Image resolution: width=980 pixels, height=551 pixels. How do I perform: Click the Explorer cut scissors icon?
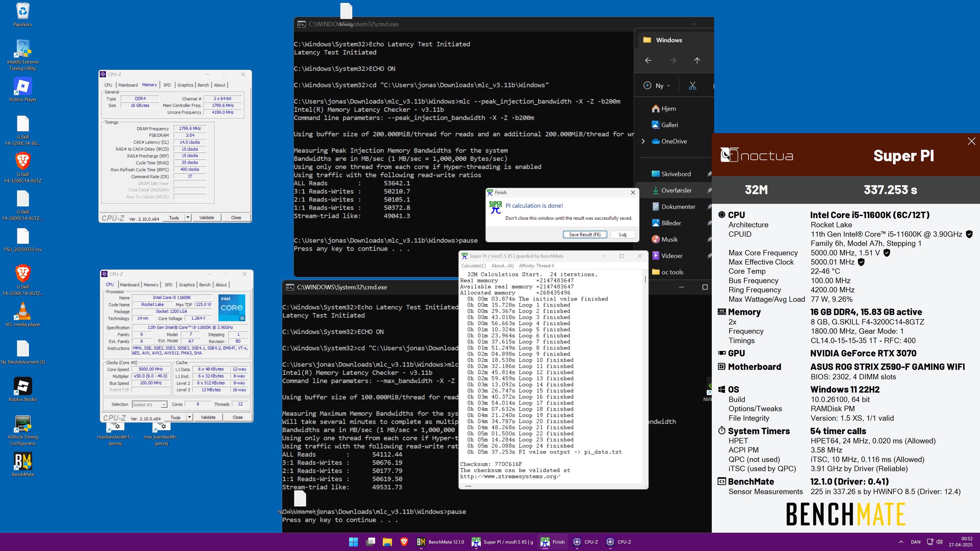click(692, 85)
